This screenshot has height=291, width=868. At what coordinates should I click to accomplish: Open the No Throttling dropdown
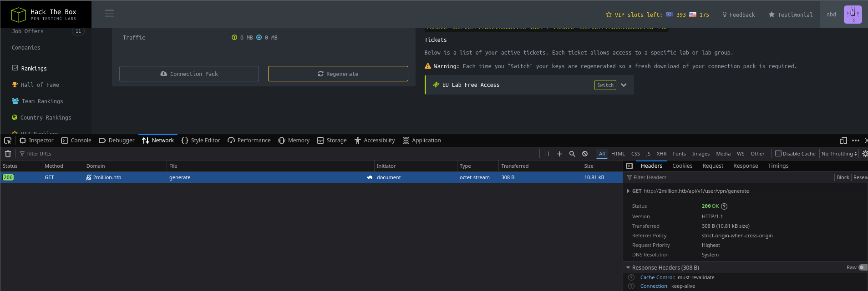click(839, 154)
